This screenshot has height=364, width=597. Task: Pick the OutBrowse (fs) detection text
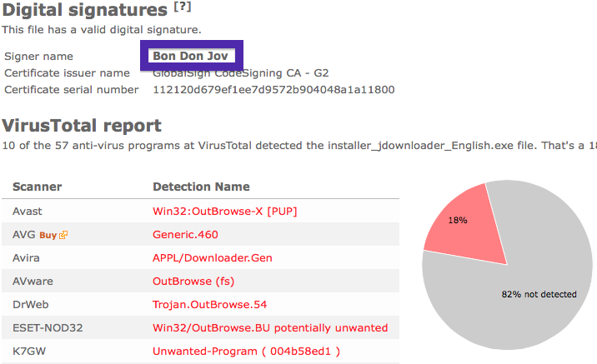193,282
